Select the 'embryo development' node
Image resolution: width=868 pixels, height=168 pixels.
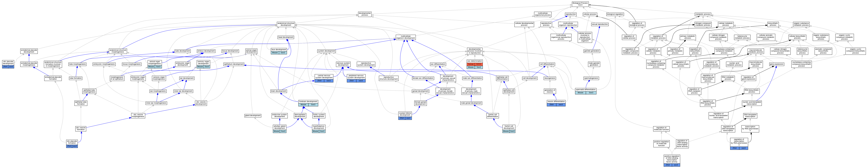(x=206, y=51)
